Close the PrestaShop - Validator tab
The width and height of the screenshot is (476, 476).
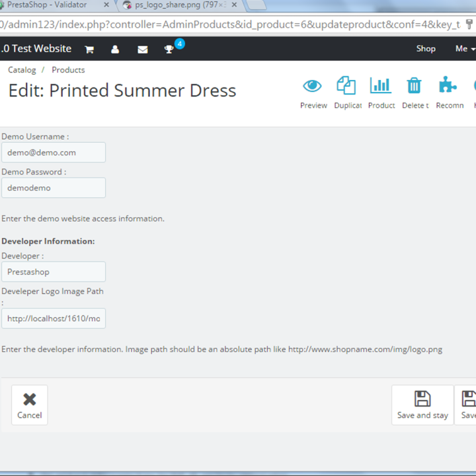coord(106,5)
